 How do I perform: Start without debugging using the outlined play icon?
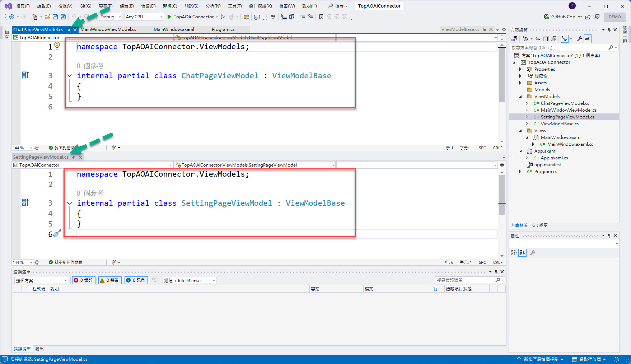(223, 17)
